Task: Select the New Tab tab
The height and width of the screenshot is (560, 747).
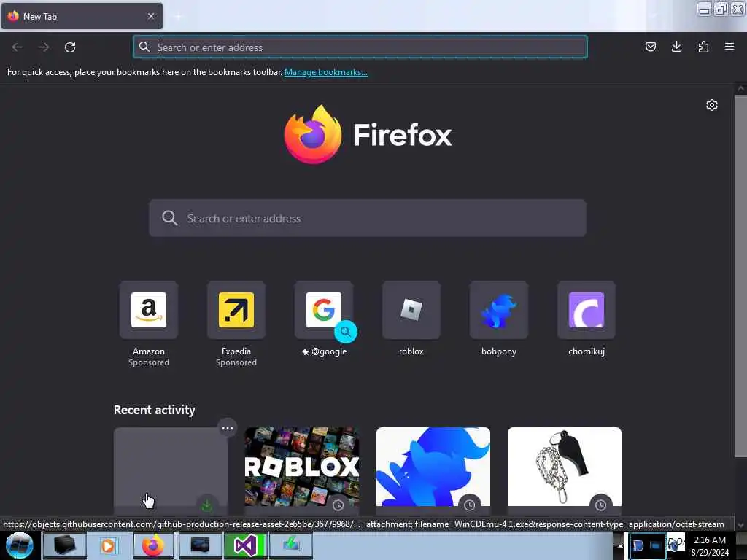Action: click(x=82, y=16)
